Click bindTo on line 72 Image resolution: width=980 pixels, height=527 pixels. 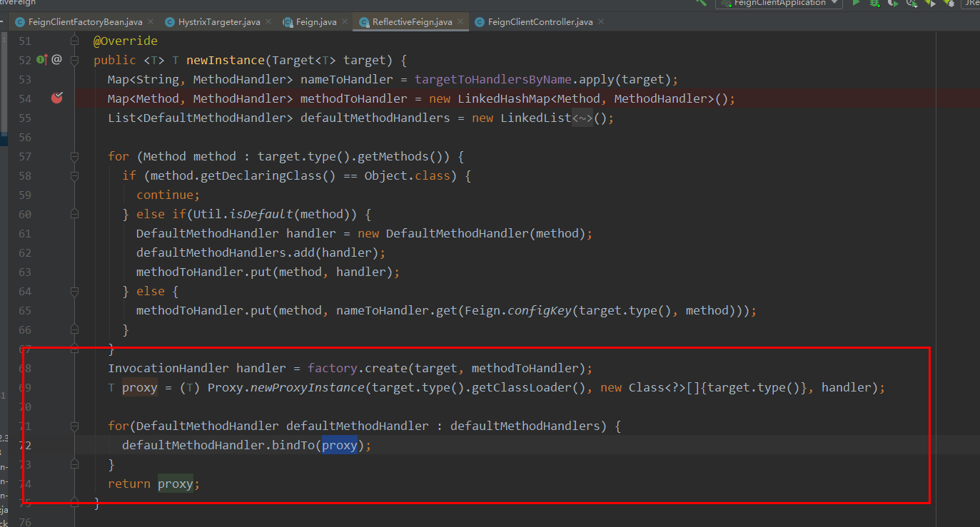[x=293, y=445]
